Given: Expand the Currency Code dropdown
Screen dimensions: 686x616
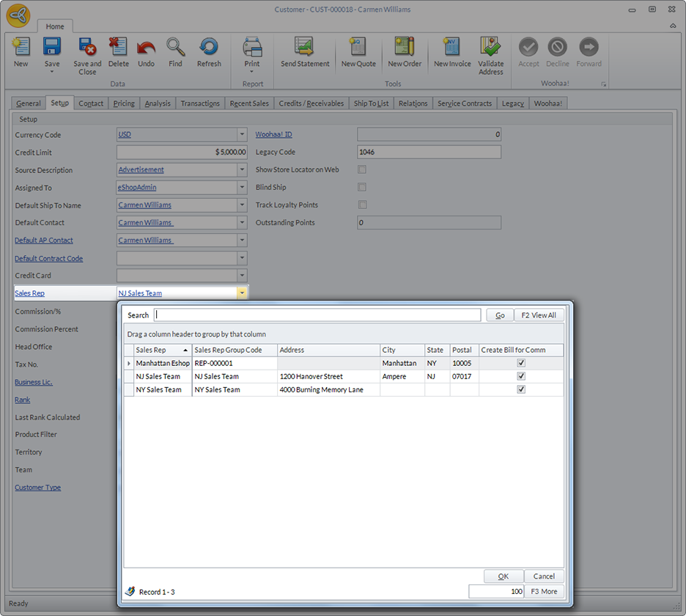Looking at the screenshot, I should (242, 135).
